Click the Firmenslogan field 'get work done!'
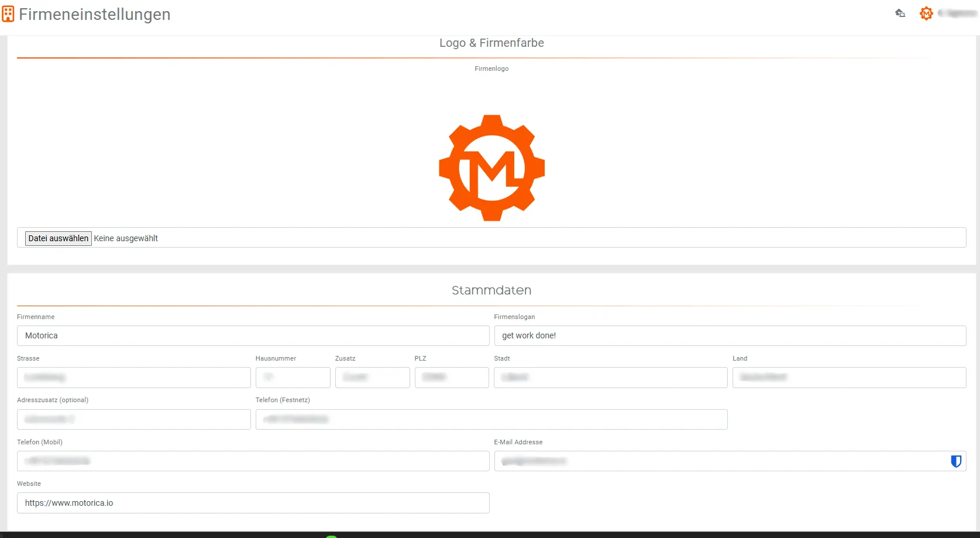Viewport: 980px width, 538px height. pos(730,335)
